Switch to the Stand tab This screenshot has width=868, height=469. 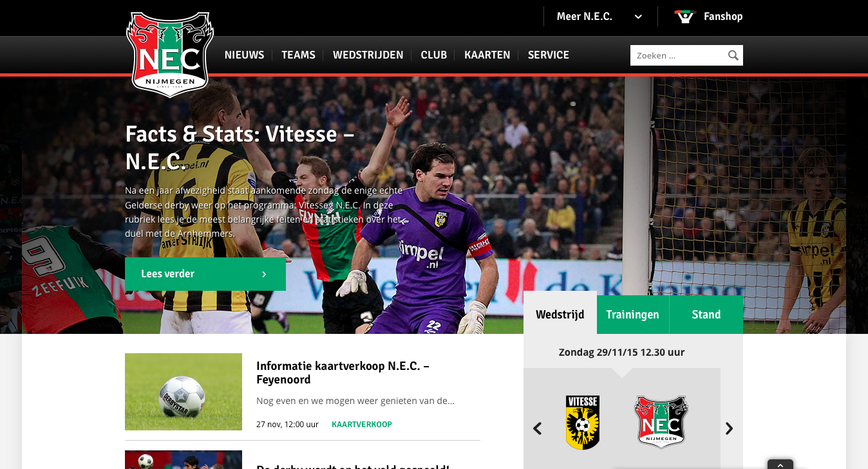[706, 315]
